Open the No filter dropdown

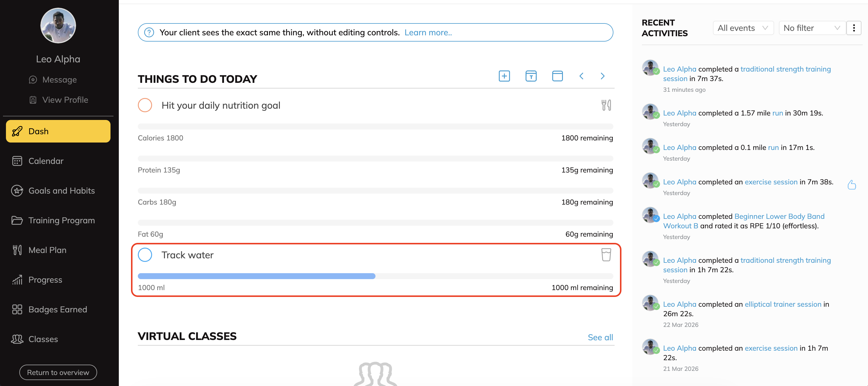point(811,28)
